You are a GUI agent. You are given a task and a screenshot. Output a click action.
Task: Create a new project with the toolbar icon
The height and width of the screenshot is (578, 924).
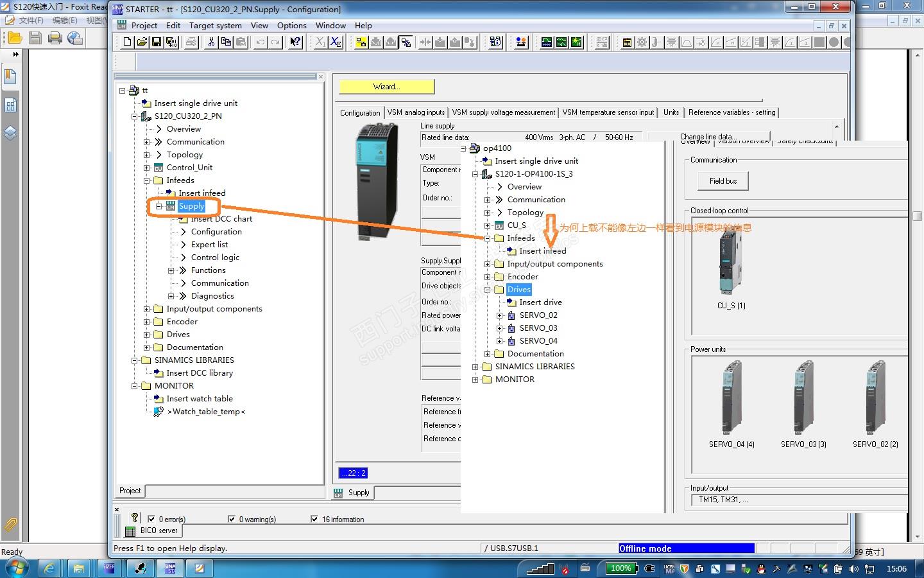(x=127, y=42)
